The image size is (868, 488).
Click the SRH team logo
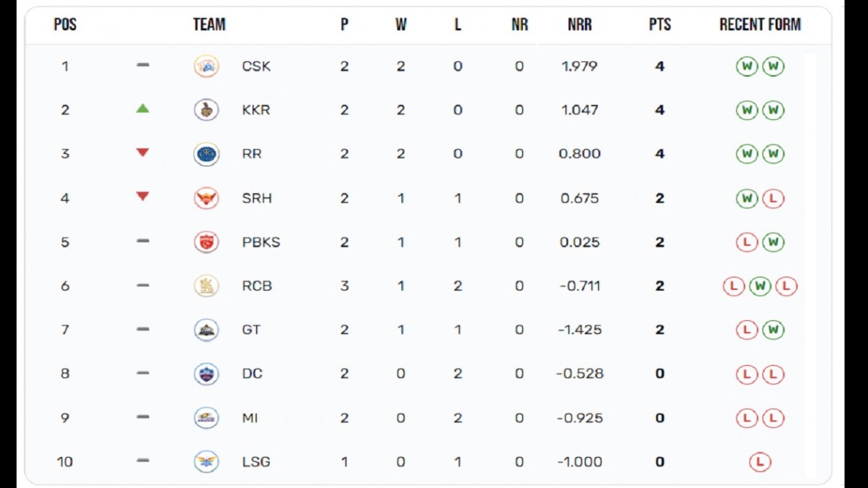(206, 198)
